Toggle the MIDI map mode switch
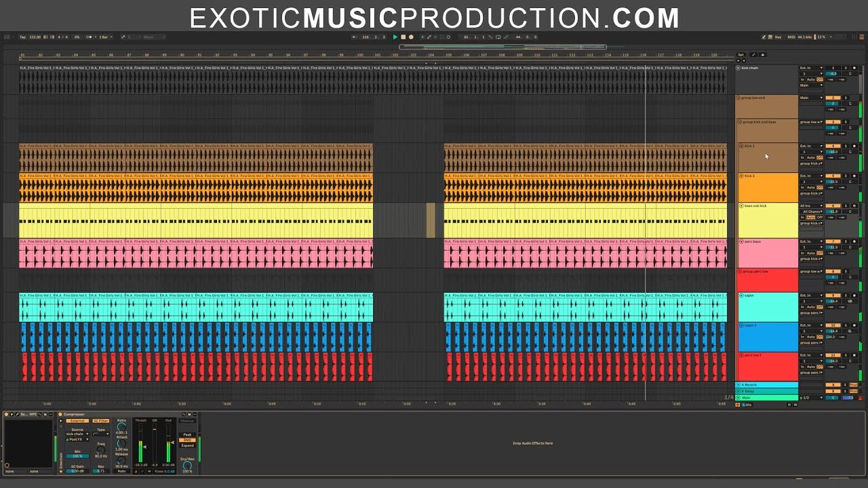 point(791,37)
